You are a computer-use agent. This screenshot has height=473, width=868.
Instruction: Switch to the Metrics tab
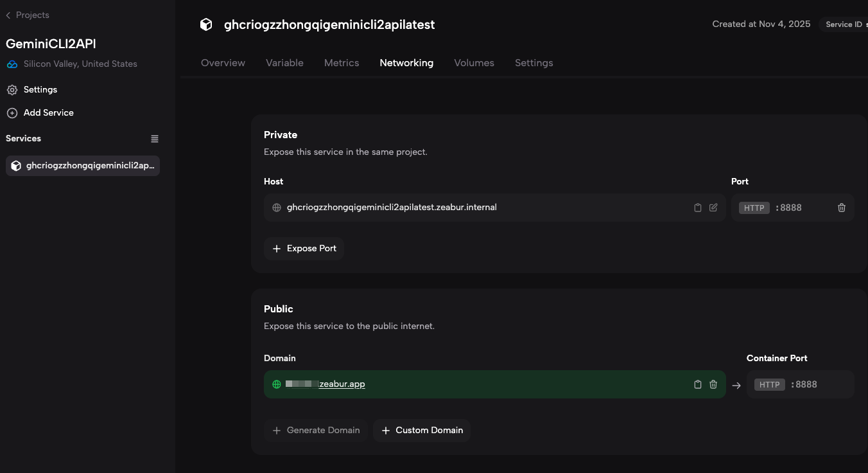[342, 63]
